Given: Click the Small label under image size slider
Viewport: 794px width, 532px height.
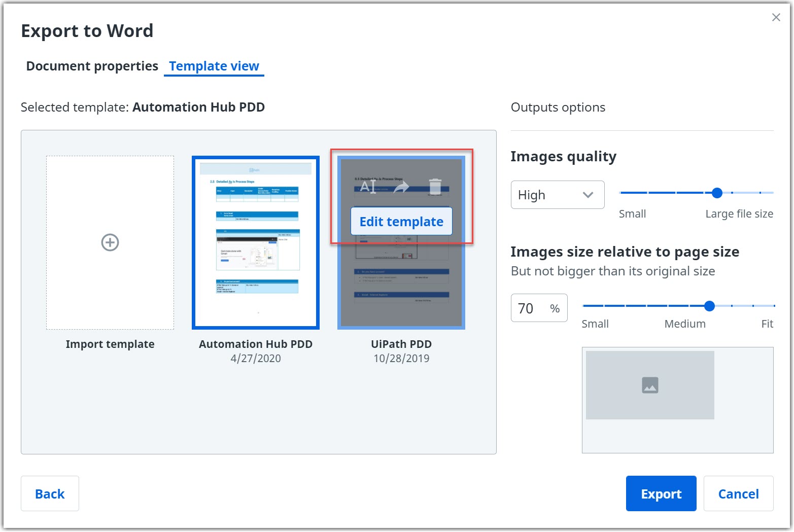Looking at the screenshot, I should click(595, 324).
